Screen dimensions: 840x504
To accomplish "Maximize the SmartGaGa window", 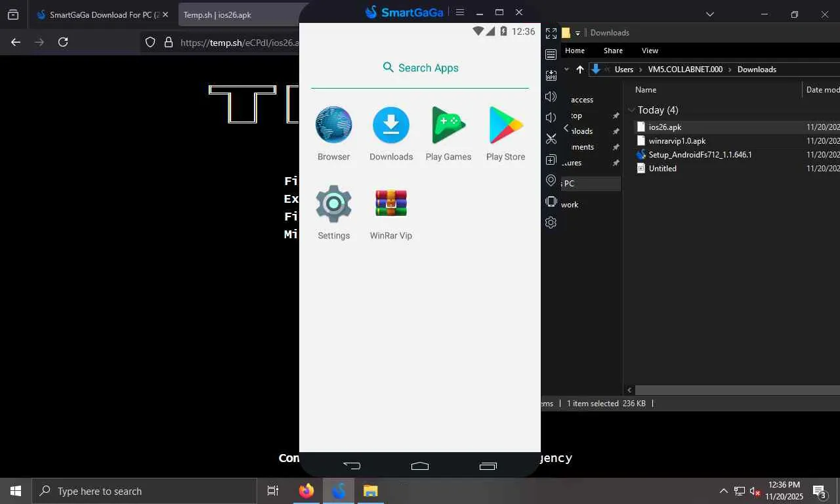I will (499, 12).
